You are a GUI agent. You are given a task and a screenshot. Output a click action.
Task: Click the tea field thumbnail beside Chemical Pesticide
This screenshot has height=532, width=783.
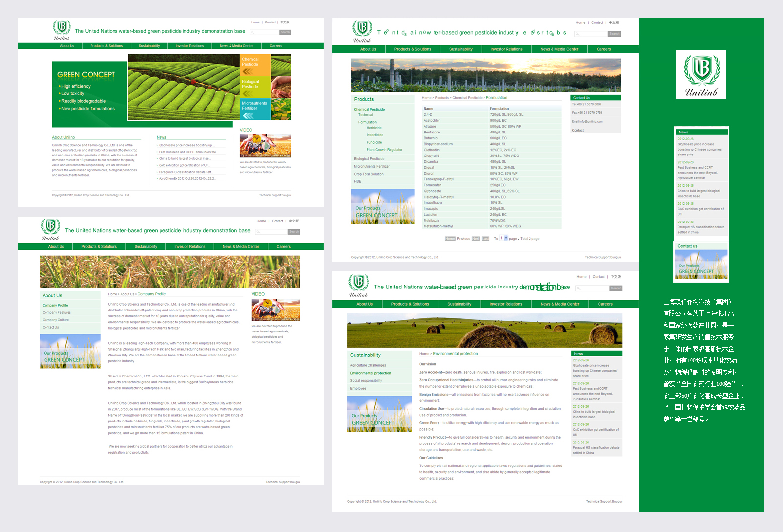pyautogui.click(x=281, y=65)
